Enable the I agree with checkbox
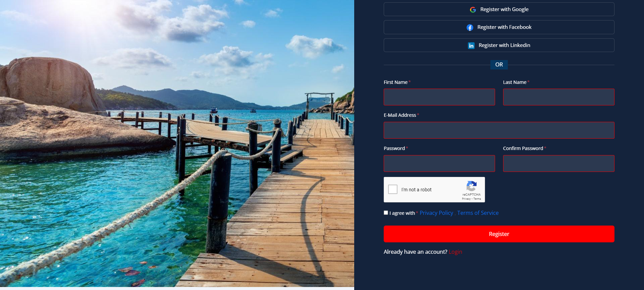Screen dimensions: 644x290 tap(386, 213)
